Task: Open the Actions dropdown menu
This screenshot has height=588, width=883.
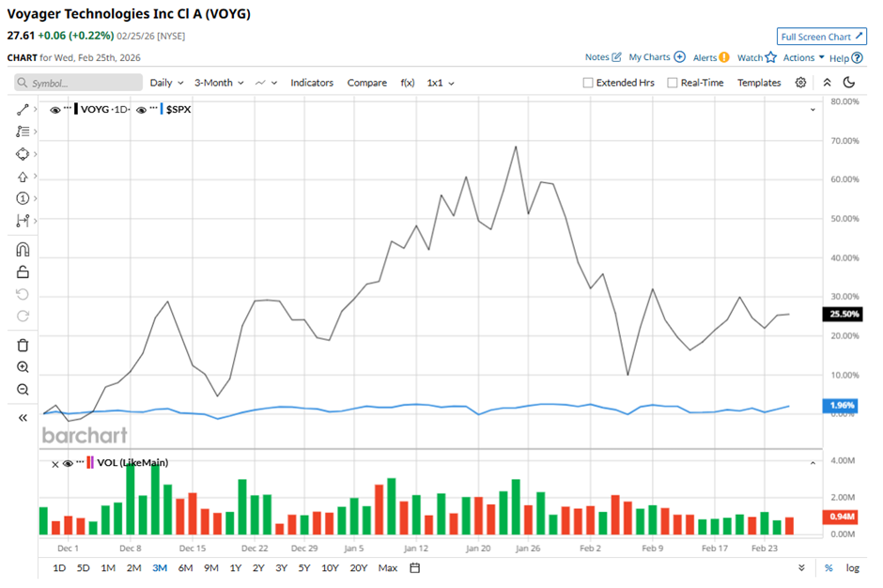Action: click(x=803, y=57)
